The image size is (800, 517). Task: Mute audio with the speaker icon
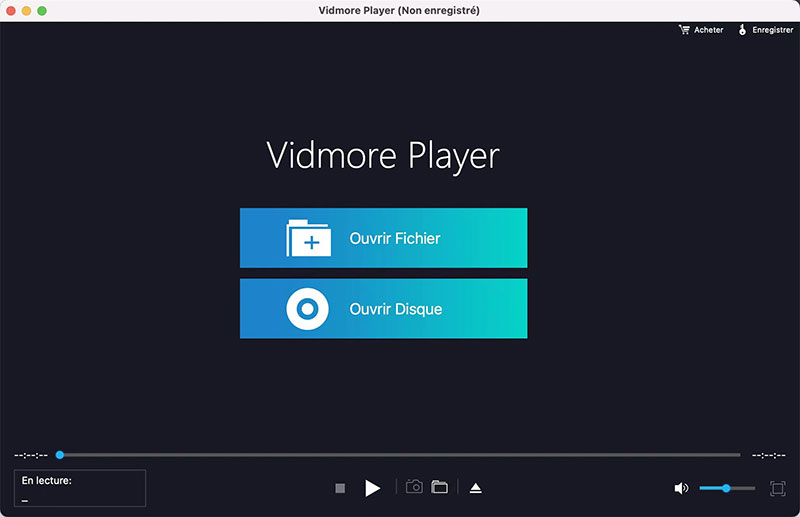tap(681, 488)
